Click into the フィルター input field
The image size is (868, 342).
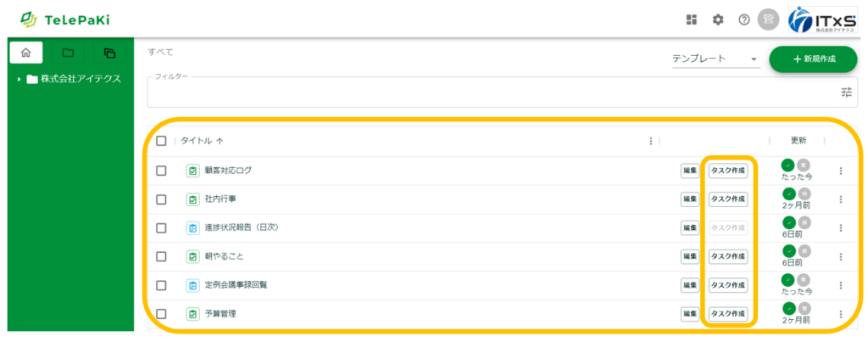click(x=492, y=93)
